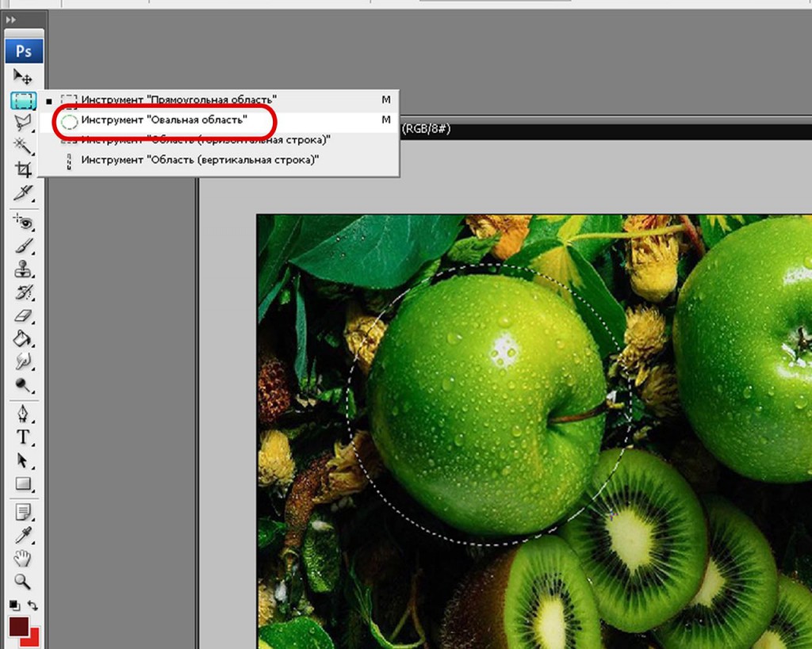Image resolution: width=812 pixels, height=649 pixels.
Task: Select the Smudge tool
Action: coord(23,361)
